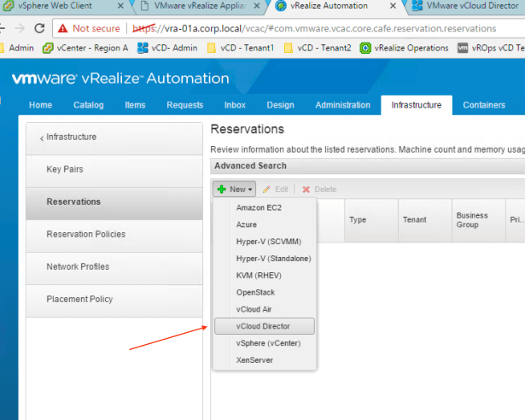Switch to the Administration tab
Viewport: 525px width, 420px height.
click(x=342, y=105)
